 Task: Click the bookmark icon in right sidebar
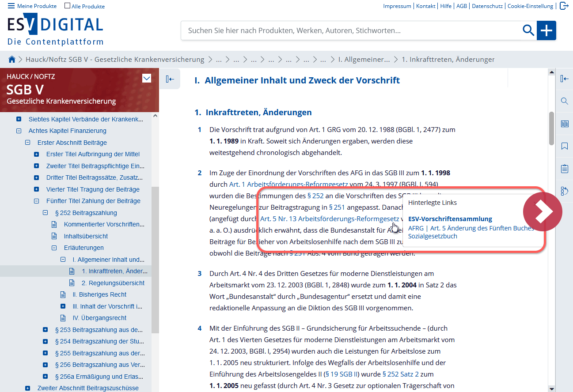point(564,146)
